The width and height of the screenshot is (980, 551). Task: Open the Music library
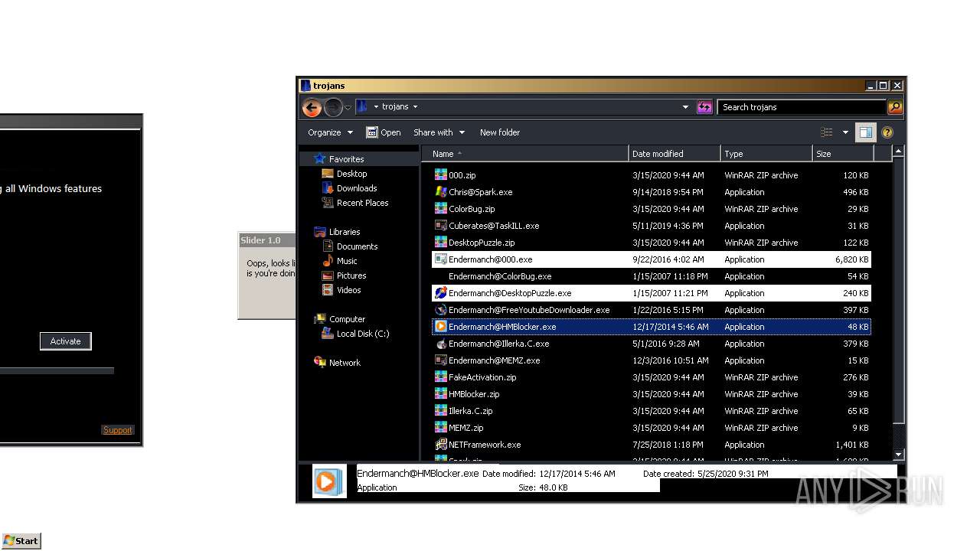tap(347, 261)
